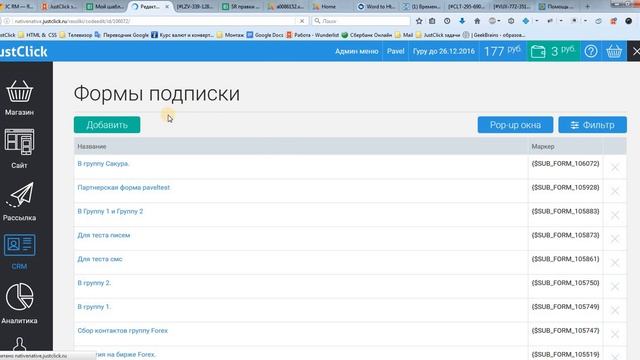Open the link Для теста смс
This screenshot has width=640, height=360.
click(100, 259)
